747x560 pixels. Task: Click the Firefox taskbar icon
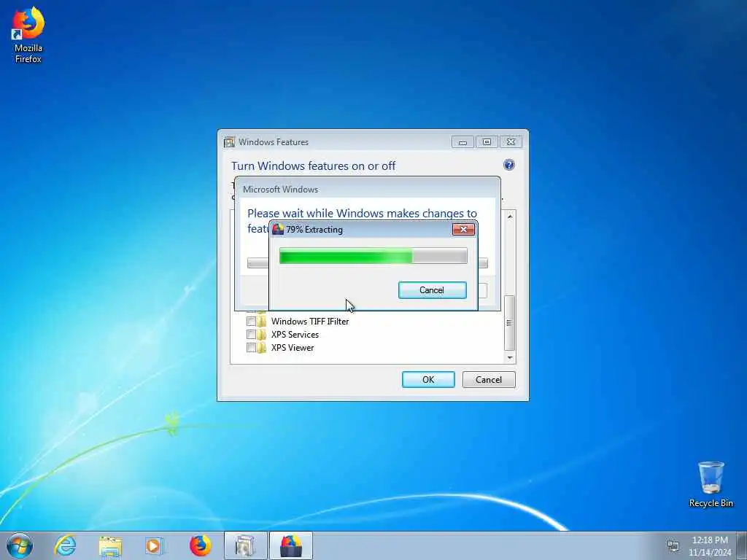click(x=200, y=545)
